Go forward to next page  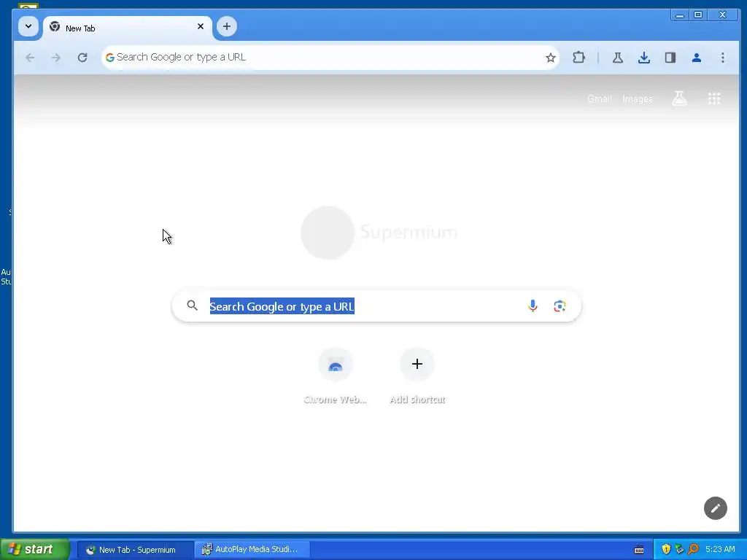click(x=55, y=58)
